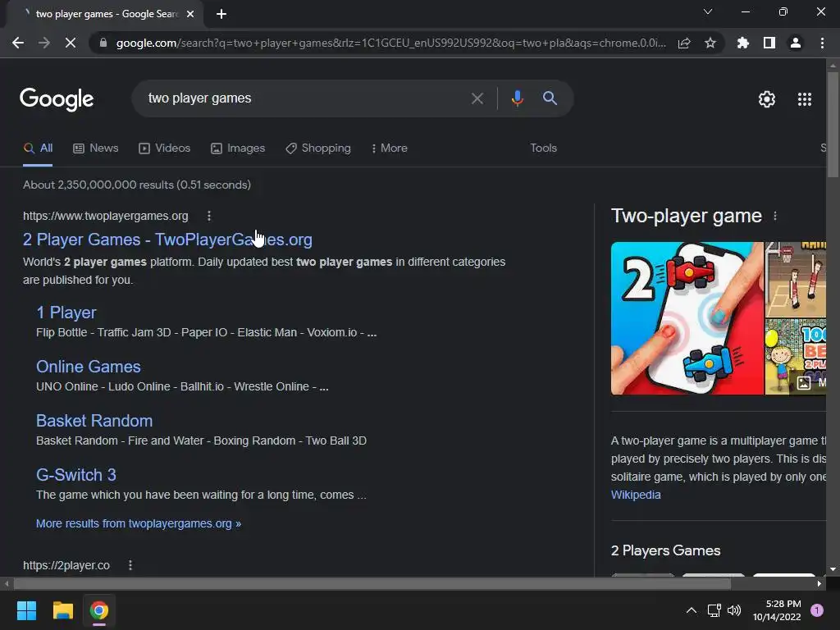Switch to Shopping results tab
This screenshot has height=630, width=840.
point(318,148)
